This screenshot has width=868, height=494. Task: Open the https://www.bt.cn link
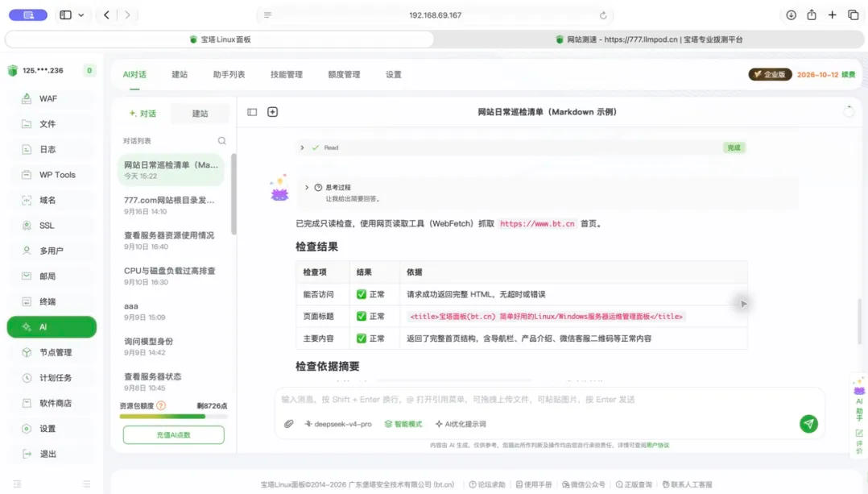[537, 224]
